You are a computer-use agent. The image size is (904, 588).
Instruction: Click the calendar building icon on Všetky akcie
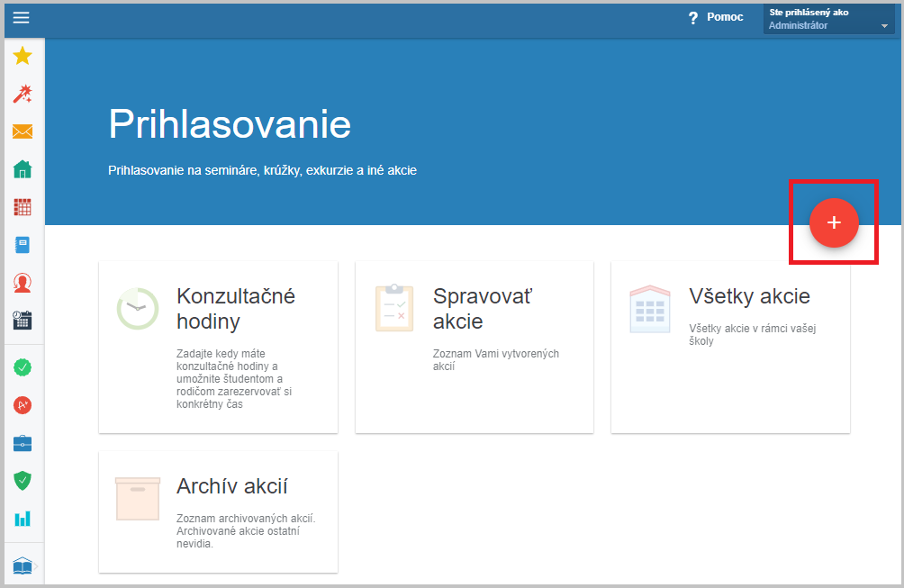click(x=650, y=309)
